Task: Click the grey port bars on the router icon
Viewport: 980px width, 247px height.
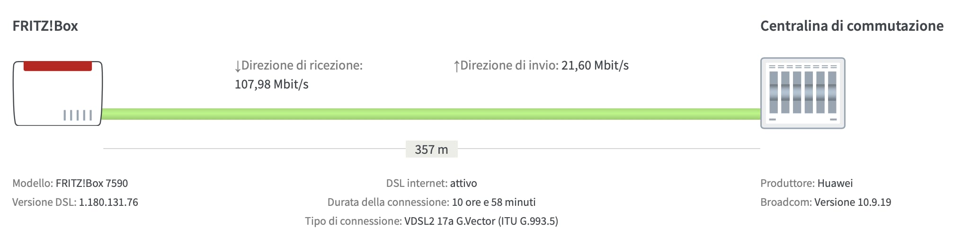Action: [78, 115]
